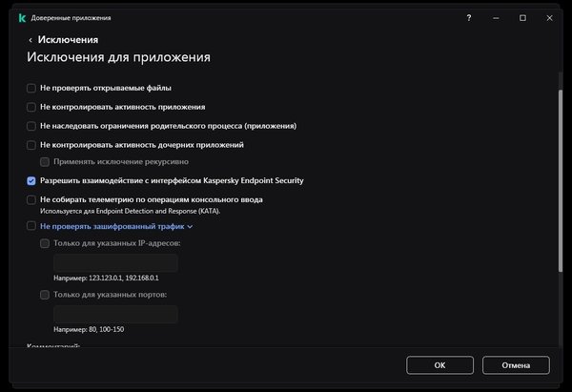Expand the 'Не проверять зашифрованный трафик' dropdown

coord(190,227)
